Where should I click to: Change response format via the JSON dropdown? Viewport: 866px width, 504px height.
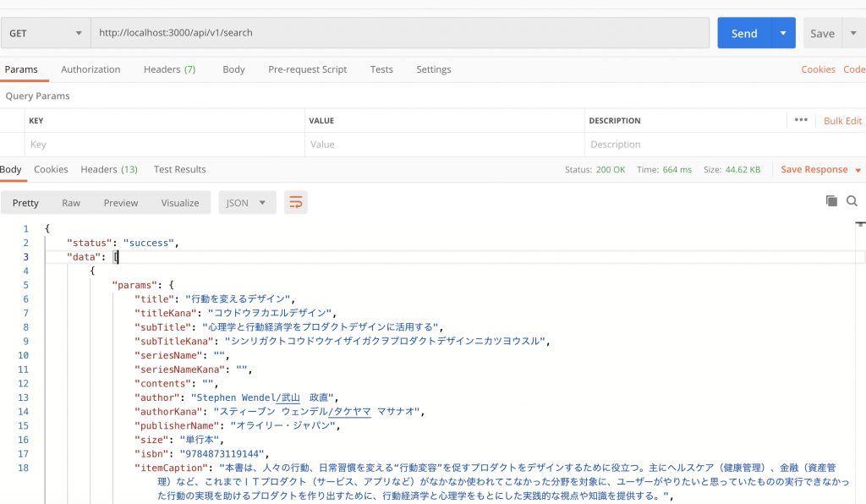click(247, 202)
